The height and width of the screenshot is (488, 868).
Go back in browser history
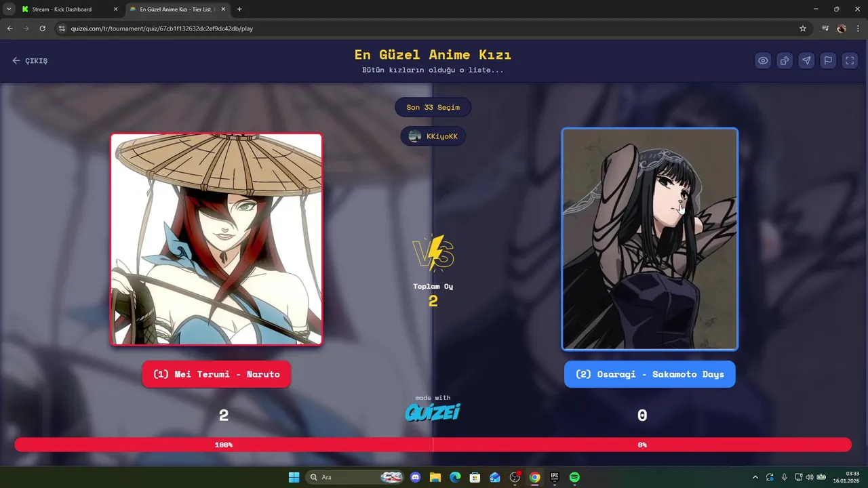(x=9, y=28)
